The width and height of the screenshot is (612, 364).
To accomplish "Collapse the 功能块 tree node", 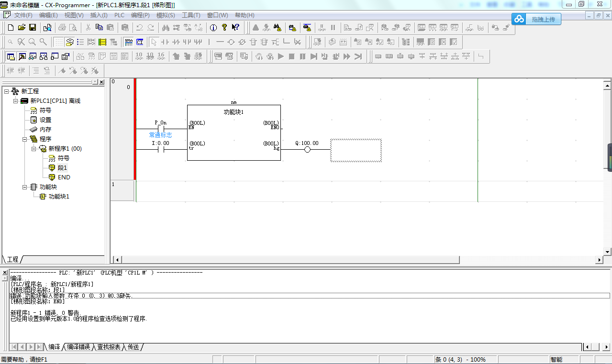I will click(x=24, y=187).
